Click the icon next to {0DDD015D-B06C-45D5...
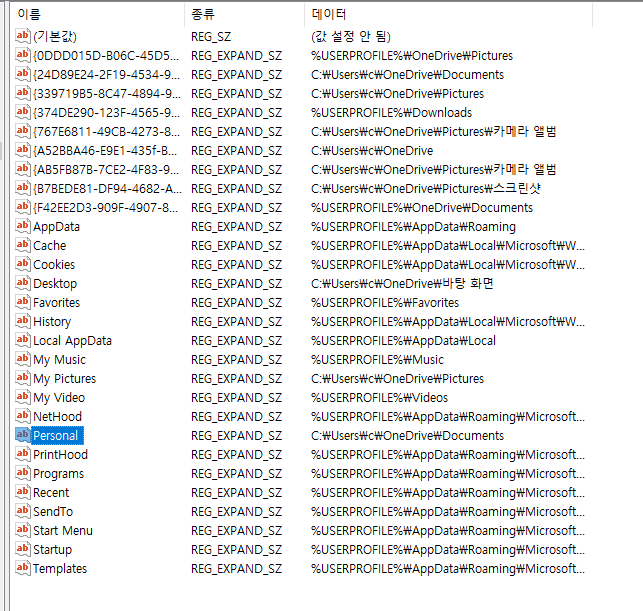 tap(23, 55)
